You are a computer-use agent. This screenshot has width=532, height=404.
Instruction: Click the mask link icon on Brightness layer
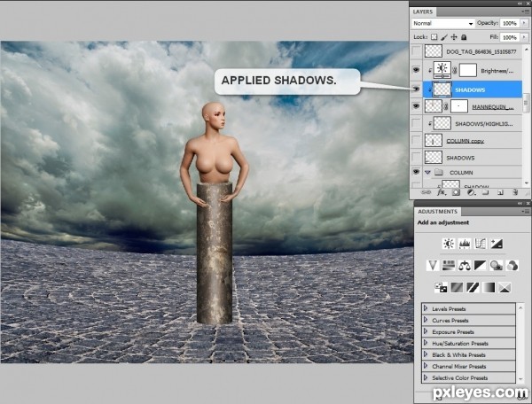coord(455,71)
